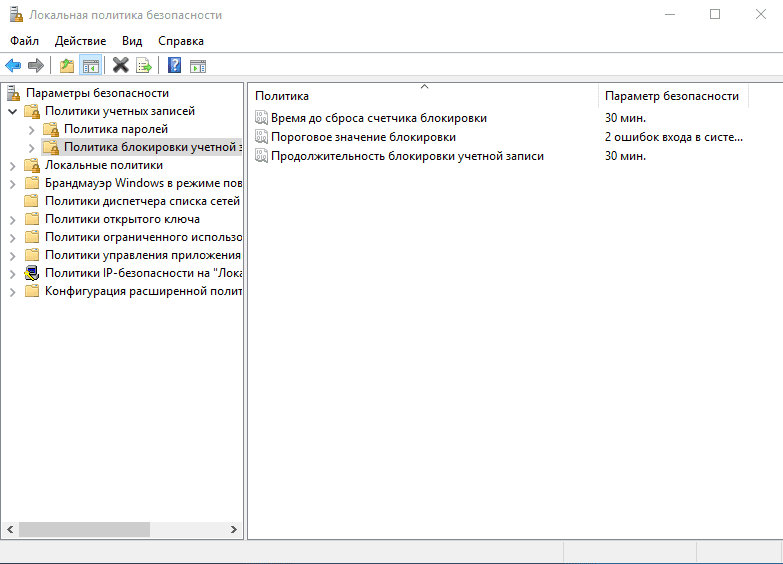Toggle the Action pane toolbar icon

click(198, 66)
